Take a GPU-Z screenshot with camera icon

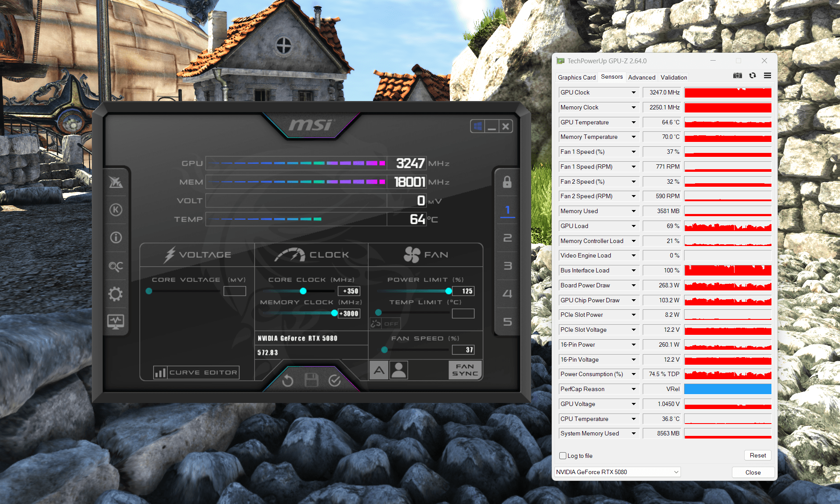tap(738, 76)
